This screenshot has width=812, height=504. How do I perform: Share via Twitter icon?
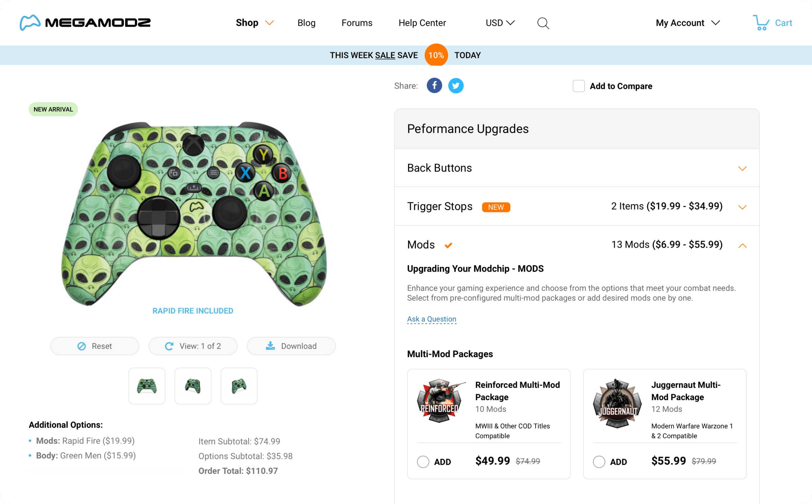point(456,86)
